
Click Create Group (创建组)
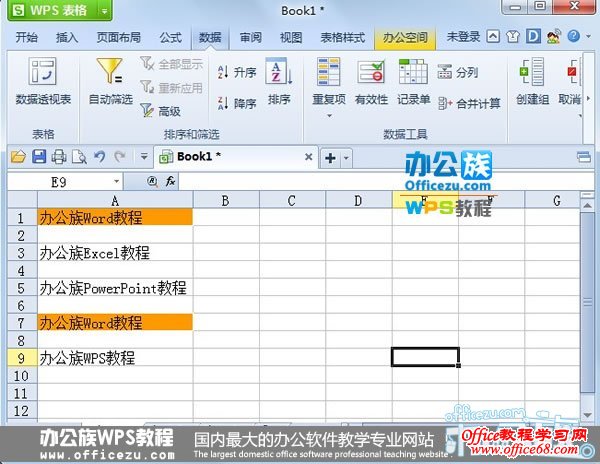tap(532, 81)
